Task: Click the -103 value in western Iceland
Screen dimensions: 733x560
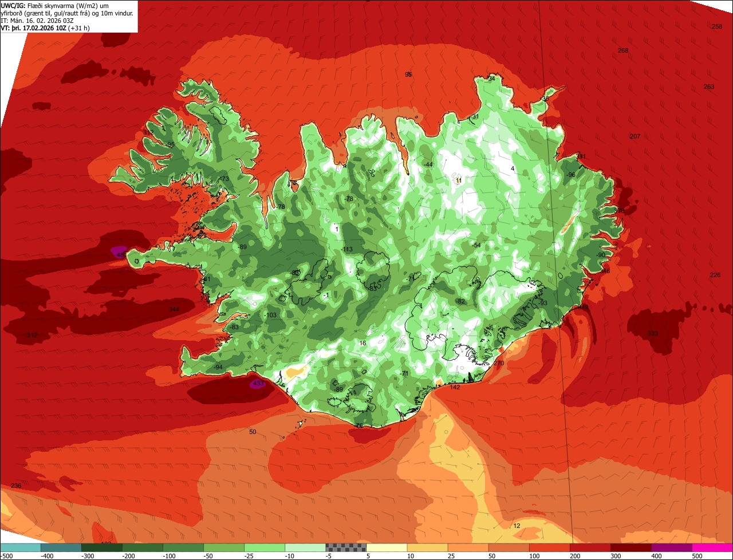Action: point(271,316)
